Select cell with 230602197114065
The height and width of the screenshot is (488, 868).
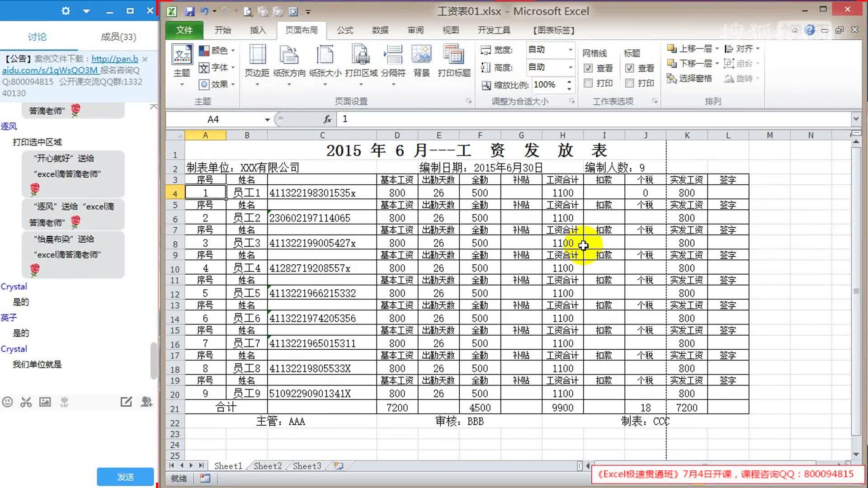coord(322,218)
